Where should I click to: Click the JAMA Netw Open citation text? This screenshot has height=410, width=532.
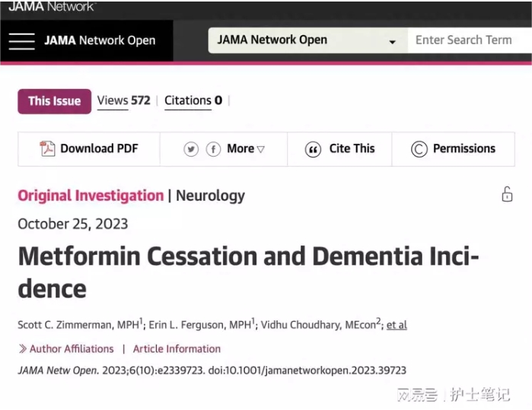[x=111, y=370]
